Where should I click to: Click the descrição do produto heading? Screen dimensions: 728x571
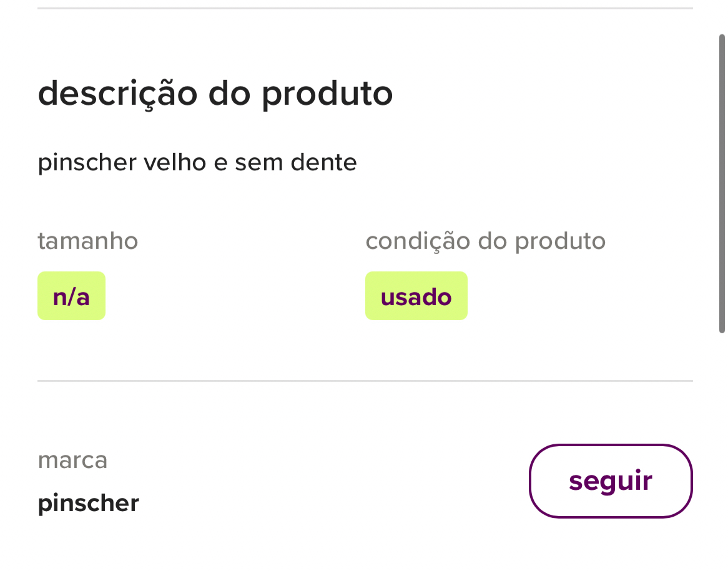[x=215, y=94]
